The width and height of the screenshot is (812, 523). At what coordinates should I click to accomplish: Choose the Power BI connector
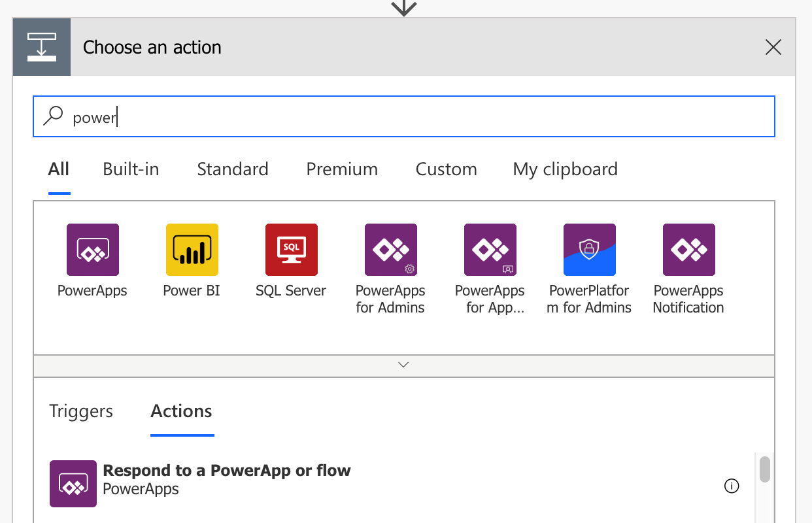click(192, 250)
